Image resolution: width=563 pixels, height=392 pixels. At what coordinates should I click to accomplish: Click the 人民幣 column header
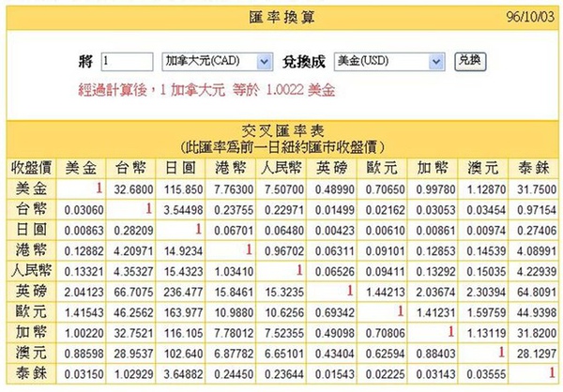point(281,168)
